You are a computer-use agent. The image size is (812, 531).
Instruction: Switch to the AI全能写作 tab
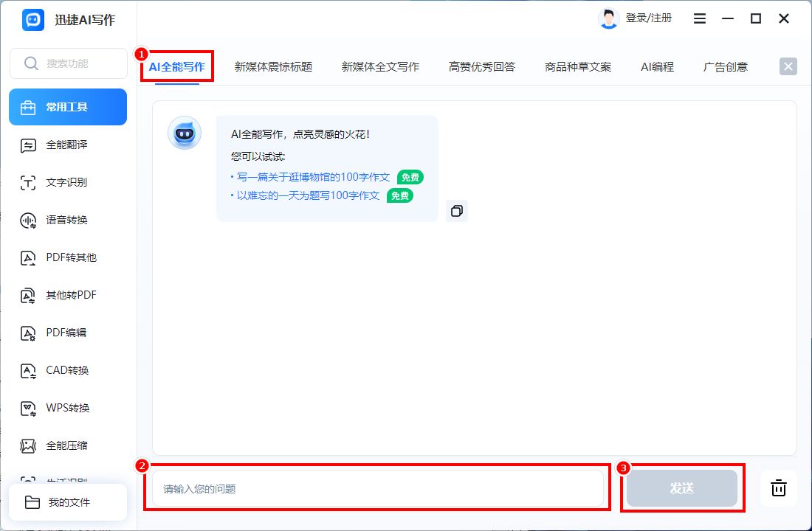177,67
